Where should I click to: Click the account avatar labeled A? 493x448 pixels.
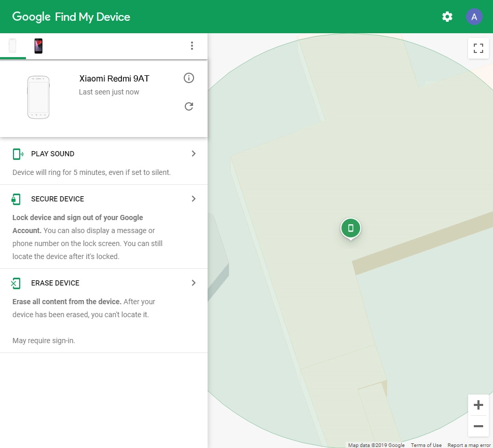[474, 17]
